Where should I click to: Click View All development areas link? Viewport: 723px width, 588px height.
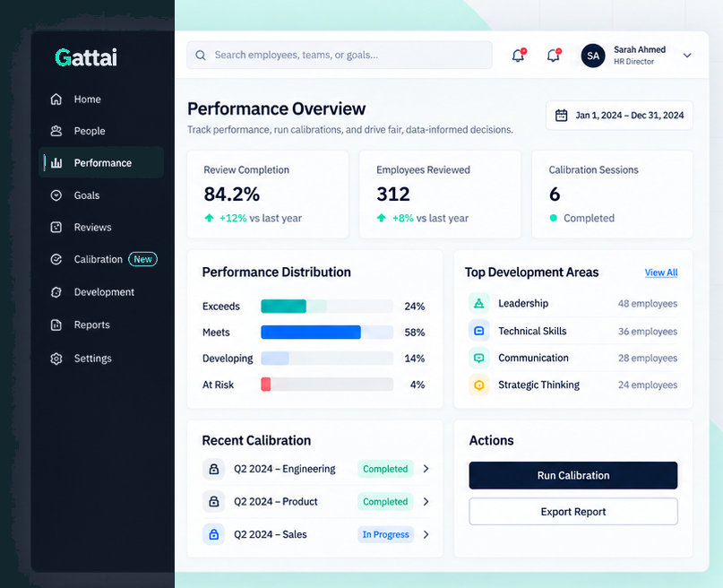pos(661,272)
